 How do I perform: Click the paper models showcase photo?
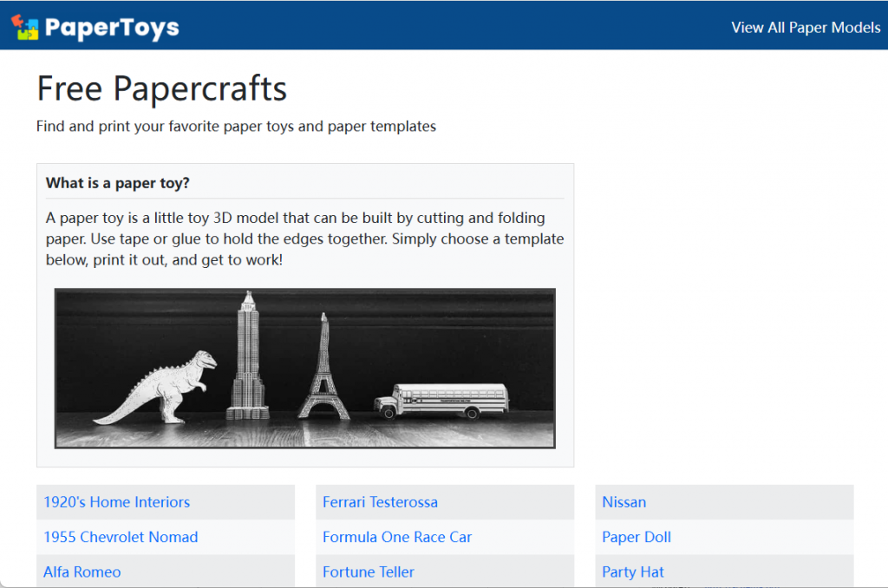(304, 368)
